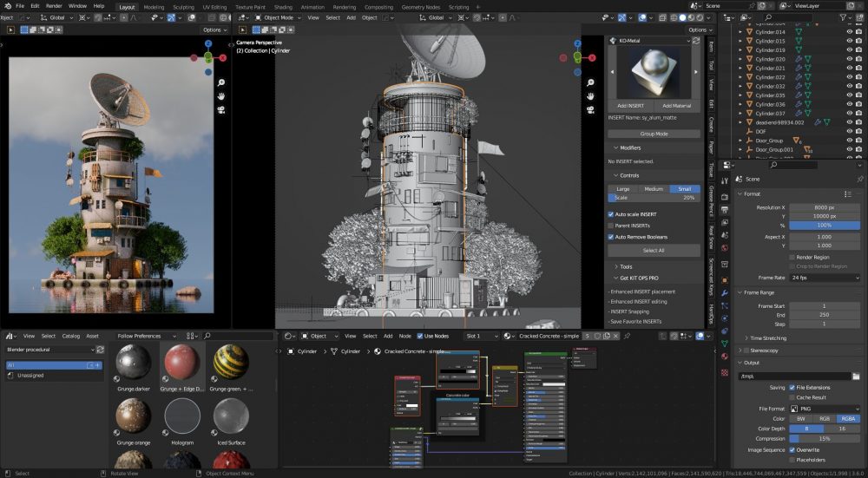Click the folder icon beside /tmp\ output path
Viewport: 868px width, 478px height.
pyautogui.click(x=856, y=376)
